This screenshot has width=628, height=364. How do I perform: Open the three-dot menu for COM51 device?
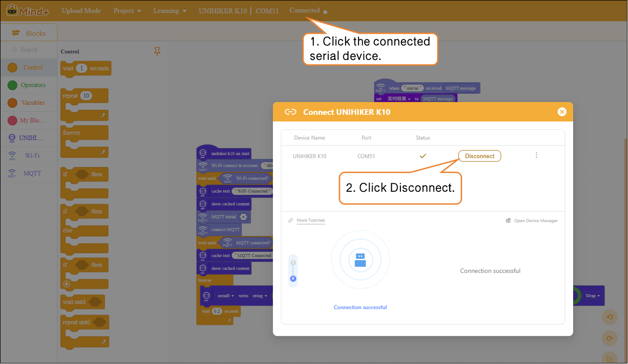pos(536,156)
